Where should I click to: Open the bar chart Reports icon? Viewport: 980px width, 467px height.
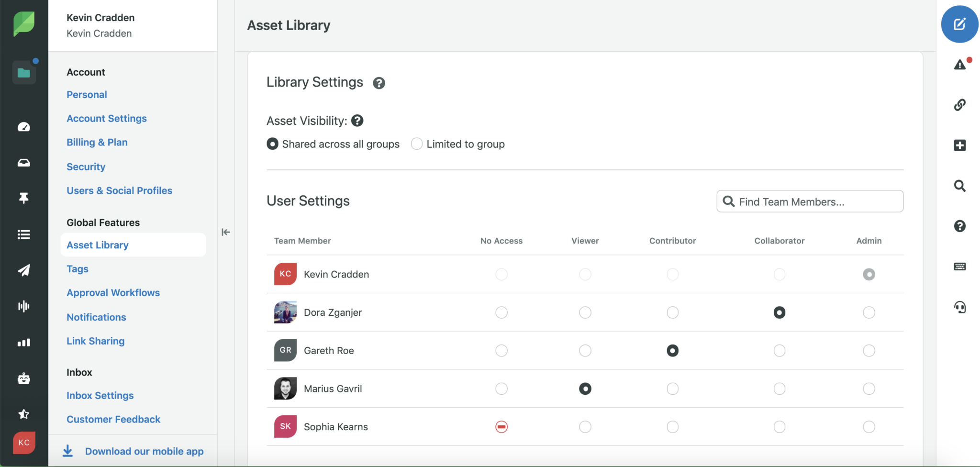coord(23,343)
